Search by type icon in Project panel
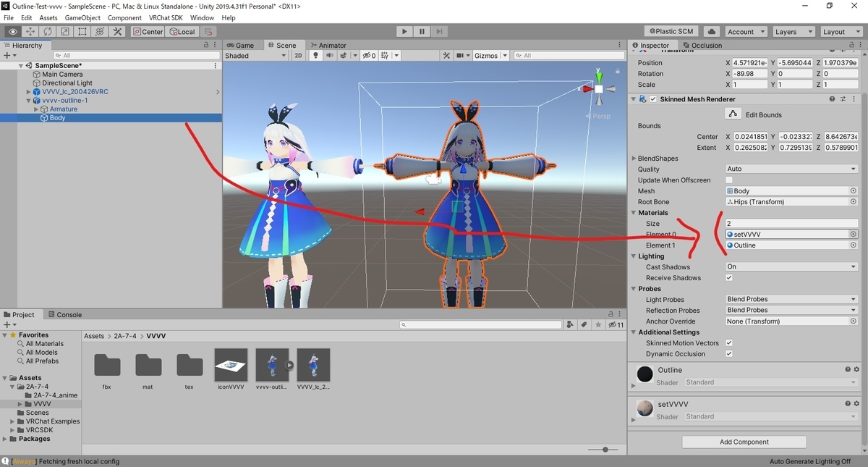868x467 pixels. pos(571,325)
